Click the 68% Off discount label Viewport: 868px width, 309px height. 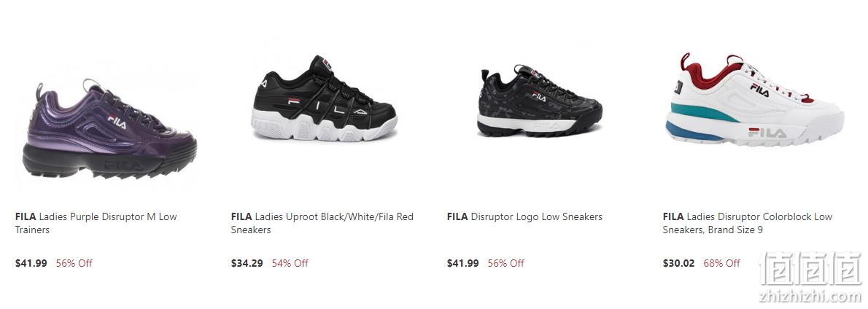tap(722, 263)
